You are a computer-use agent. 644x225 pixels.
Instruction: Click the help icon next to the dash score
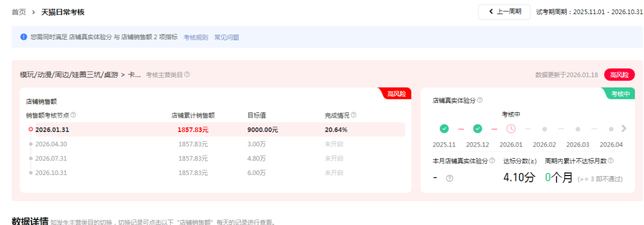(x=449, y=178)
